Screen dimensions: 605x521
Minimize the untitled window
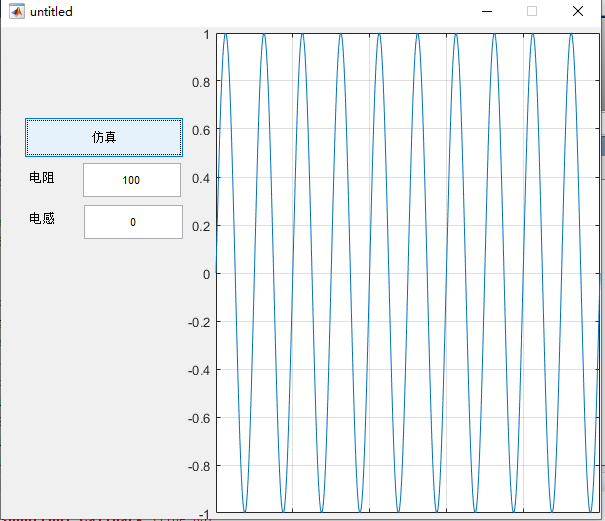click(x=487, y=12)
